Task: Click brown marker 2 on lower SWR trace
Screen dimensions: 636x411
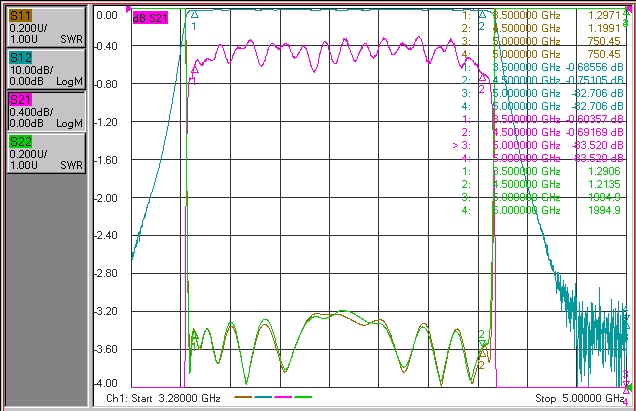Action: pos(483,354)
